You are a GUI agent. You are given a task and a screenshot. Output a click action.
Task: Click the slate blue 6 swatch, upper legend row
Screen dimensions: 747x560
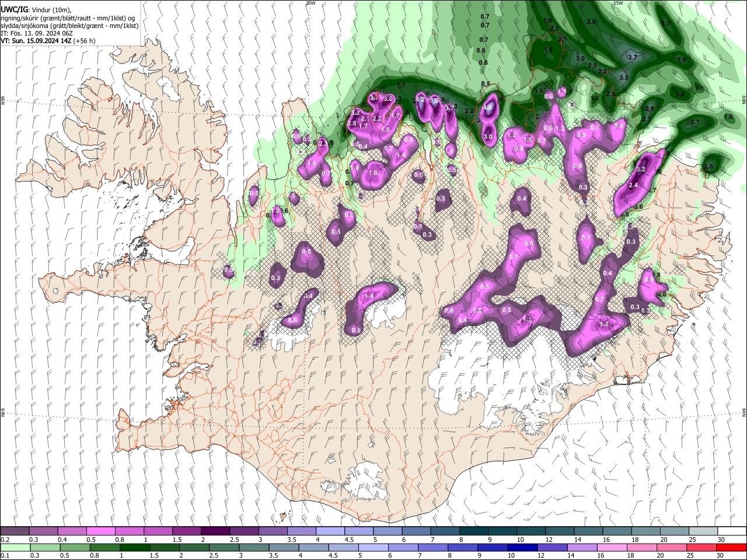(417, 531)
